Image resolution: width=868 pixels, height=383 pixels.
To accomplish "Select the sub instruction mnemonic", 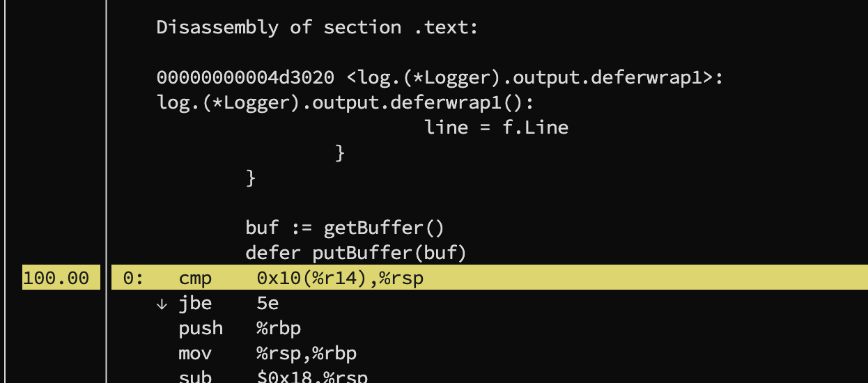I will click(x=195, y=377).
